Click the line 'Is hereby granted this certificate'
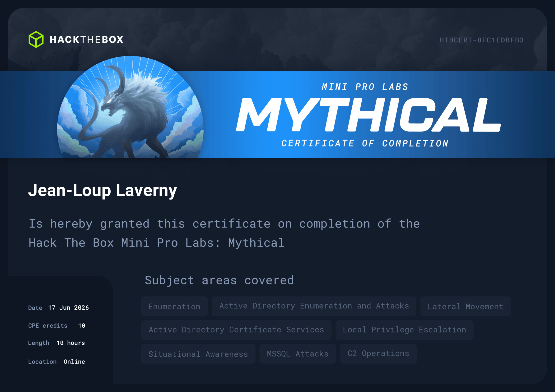Screen dimensions: 555x392 click(224, 224)
